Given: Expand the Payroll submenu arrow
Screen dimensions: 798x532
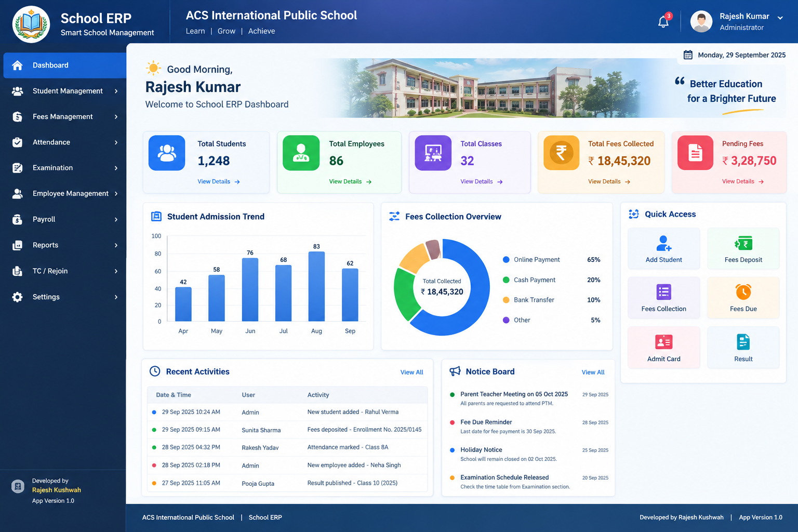Looking at the screenshot, I should tap(116, 219).
